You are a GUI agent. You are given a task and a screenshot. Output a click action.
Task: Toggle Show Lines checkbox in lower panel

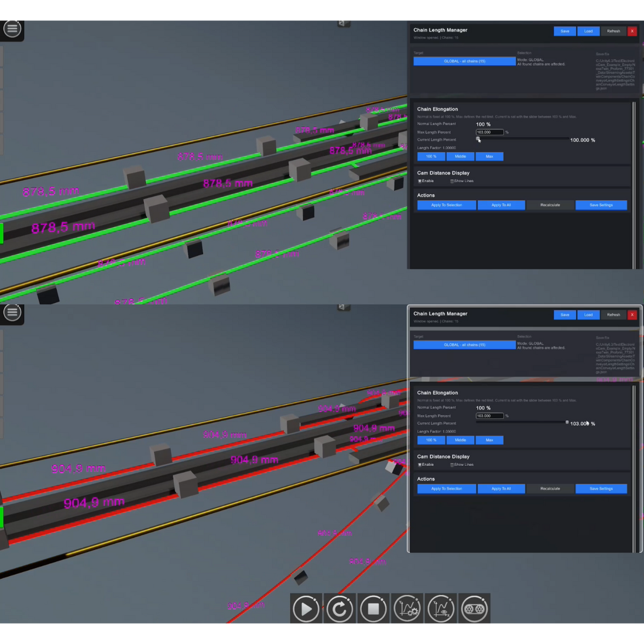click(452, 465)
